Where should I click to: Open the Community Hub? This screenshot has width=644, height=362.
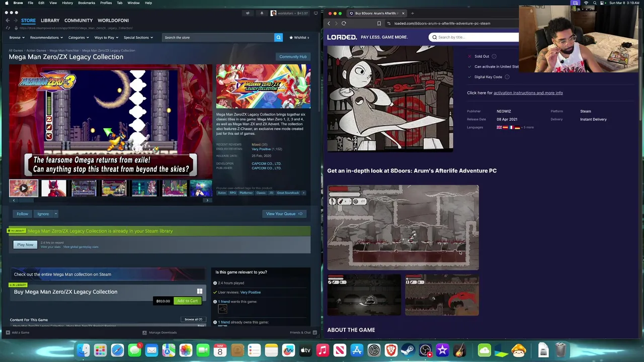point(293,57)
